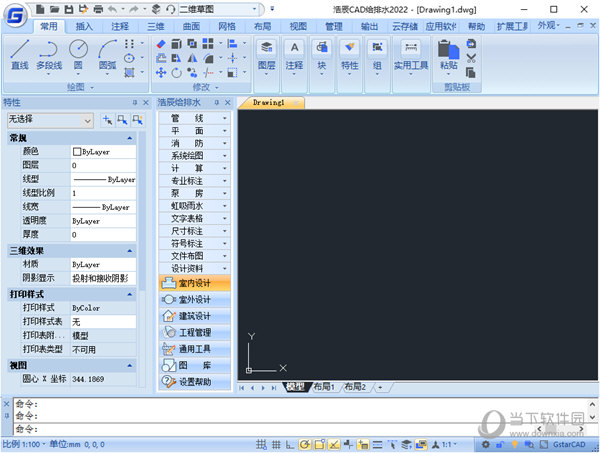Open the 块 block tool
This screenshot has width=600, height=453.
321,57
